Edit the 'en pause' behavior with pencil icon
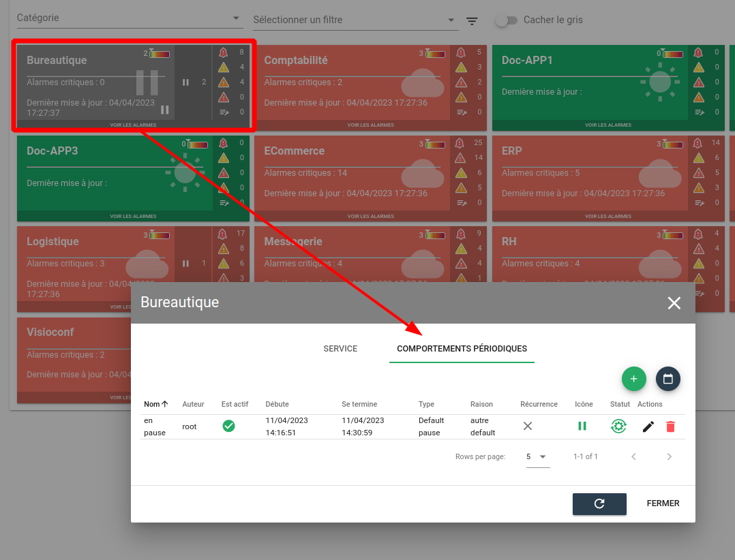 [x=648, y=426]
